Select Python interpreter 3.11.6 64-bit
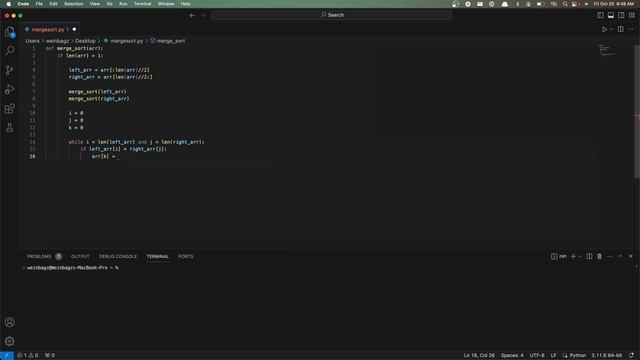The image size is (640, 360). pos(607,356)
